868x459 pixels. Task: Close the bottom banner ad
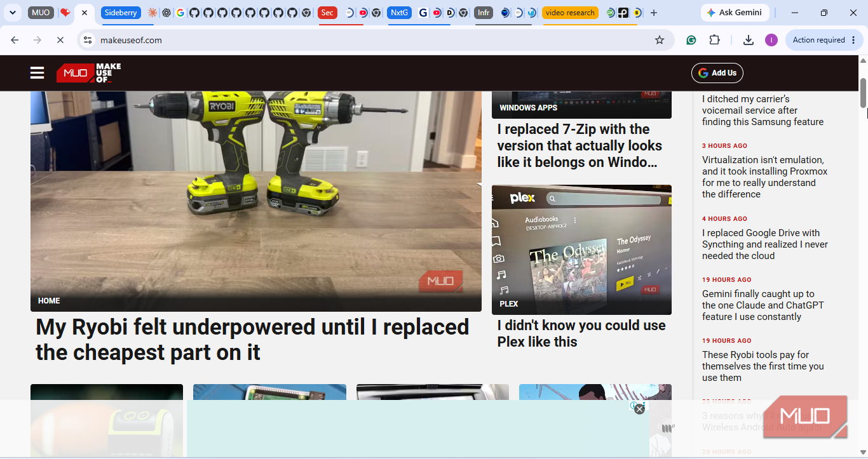[640, 409]
